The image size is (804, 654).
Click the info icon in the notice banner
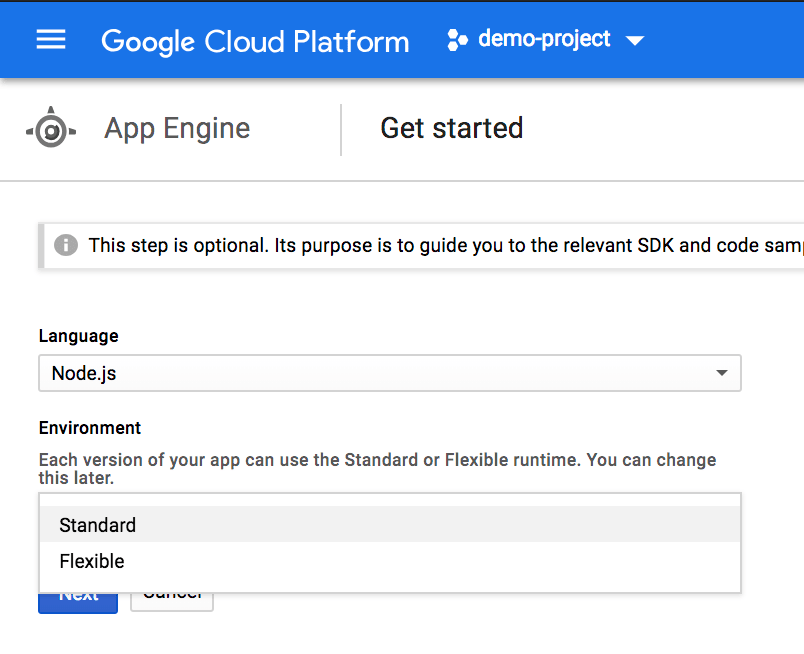click(66, 245)
